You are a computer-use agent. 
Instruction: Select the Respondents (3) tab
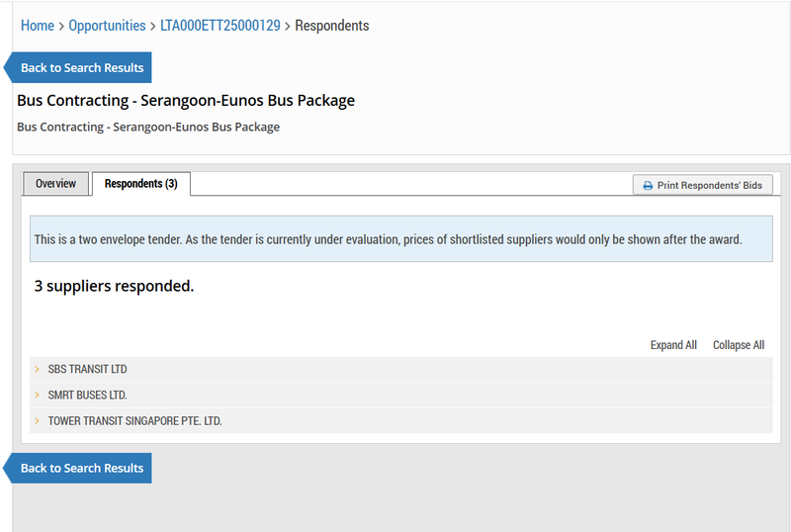click(140, 184)
